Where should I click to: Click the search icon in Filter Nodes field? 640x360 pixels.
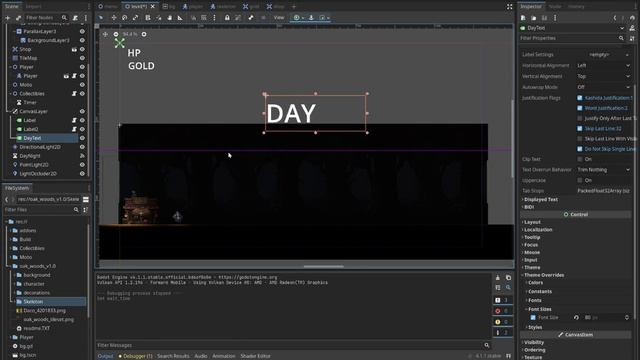coord(64,18)
